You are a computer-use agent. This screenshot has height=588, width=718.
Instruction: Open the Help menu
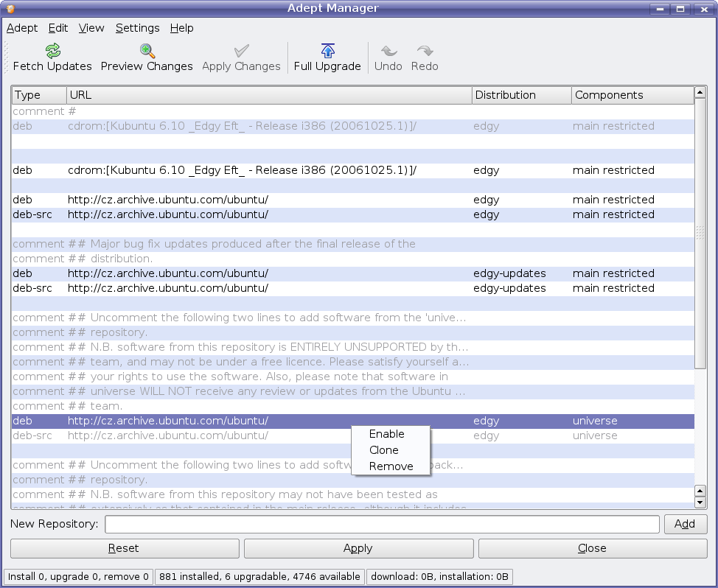click(182, 28)
